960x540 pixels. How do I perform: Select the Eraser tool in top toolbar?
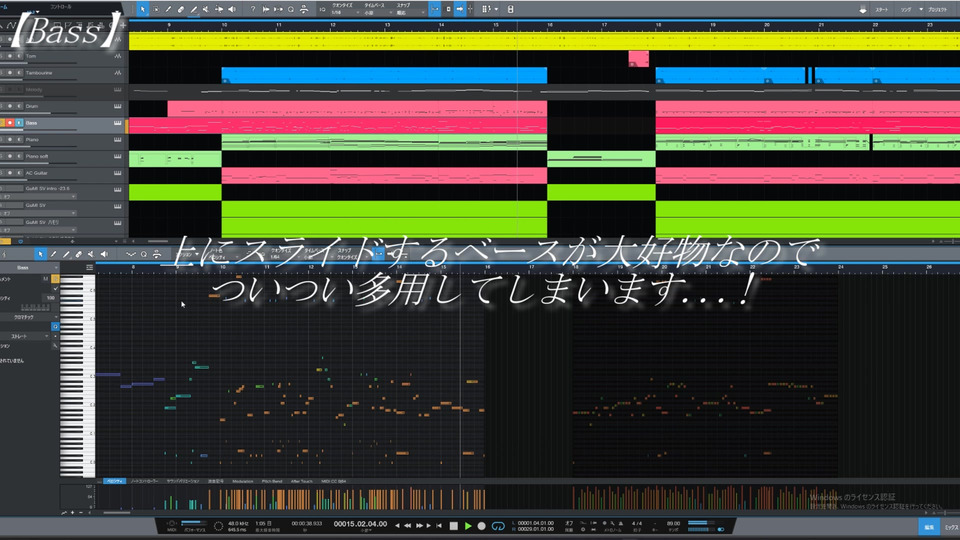click(181, 9)
